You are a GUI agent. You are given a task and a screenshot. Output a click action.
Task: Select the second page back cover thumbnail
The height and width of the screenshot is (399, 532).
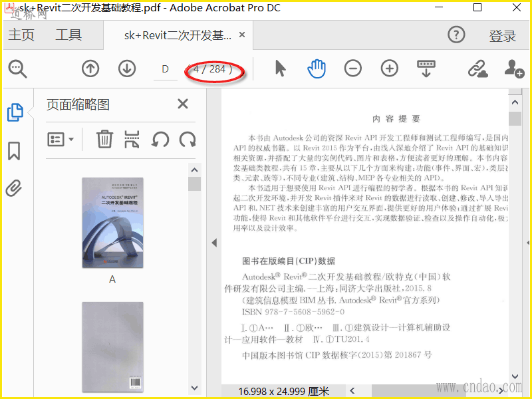tap(112, 346)
